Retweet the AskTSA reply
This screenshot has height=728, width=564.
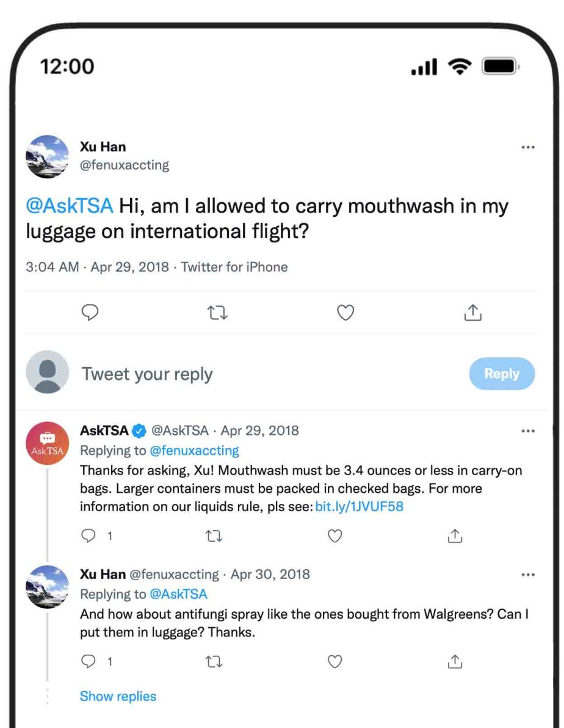214,536
